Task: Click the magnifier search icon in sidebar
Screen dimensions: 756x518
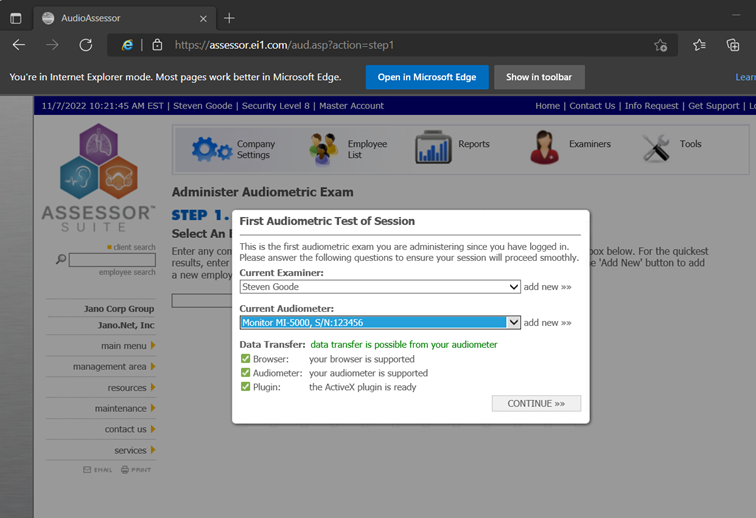Action: [x=61, y=259]
